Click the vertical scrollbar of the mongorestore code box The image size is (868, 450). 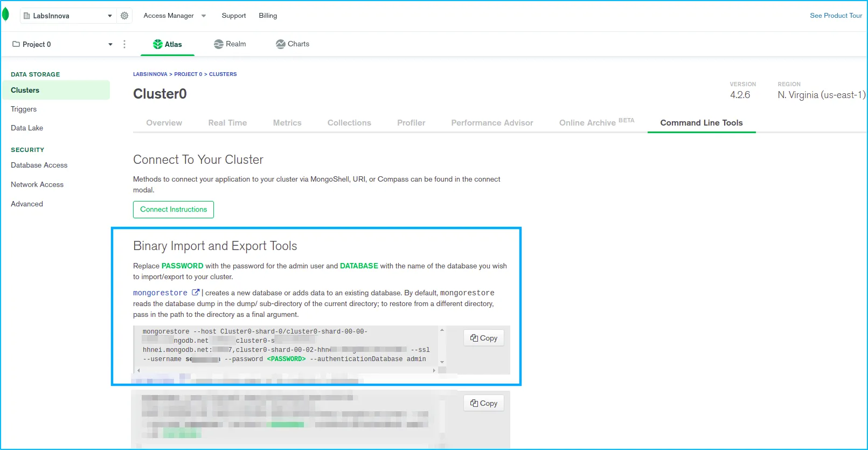(442, 346)
